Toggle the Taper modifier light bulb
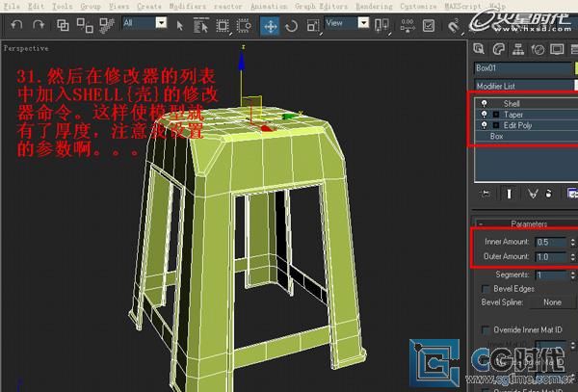 click(x=484, y=115)
